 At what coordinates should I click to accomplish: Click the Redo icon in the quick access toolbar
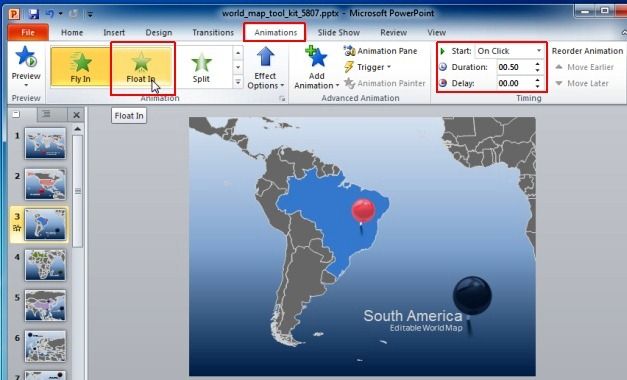coord(74,14)
